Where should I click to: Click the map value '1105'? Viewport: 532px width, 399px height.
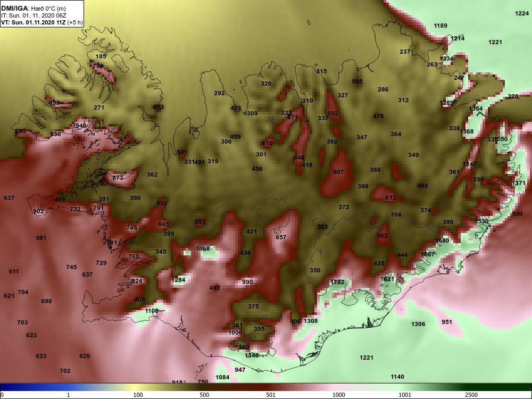tap(152, 311)
